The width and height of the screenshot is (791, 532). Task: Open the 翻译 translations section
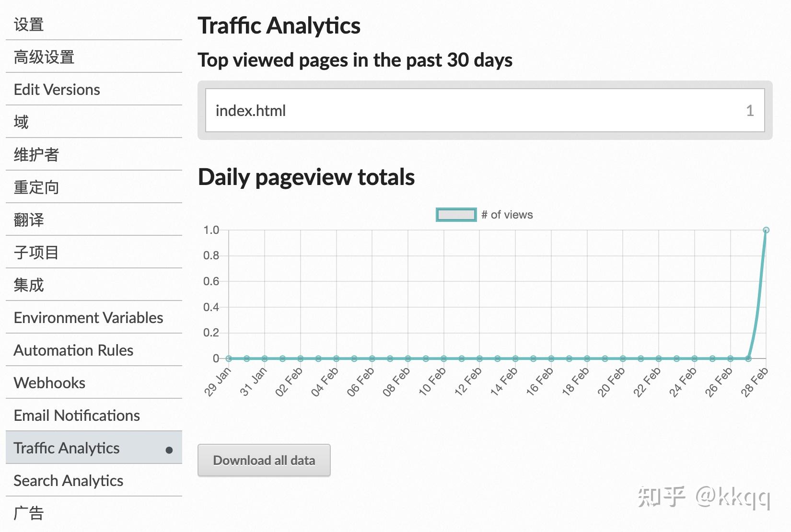(29, 220)
